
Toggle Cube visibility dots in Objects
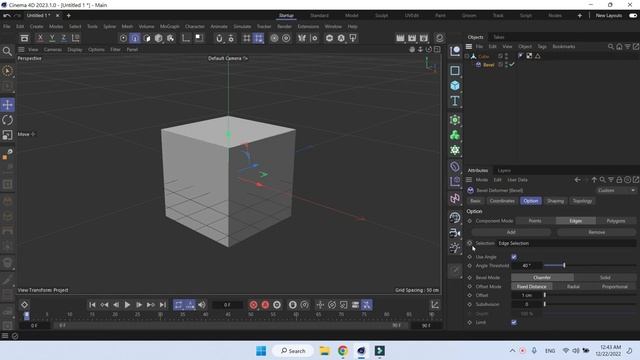tap(506, 56)
